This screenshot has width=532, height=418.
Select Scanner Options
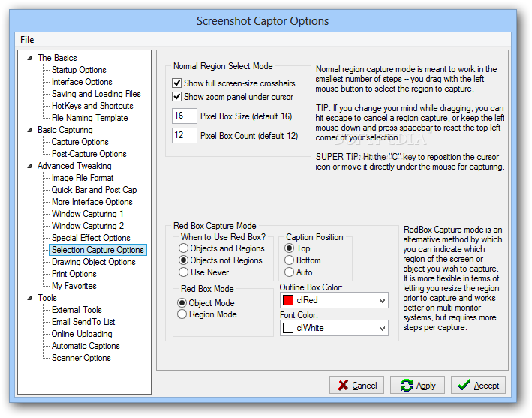81,358
